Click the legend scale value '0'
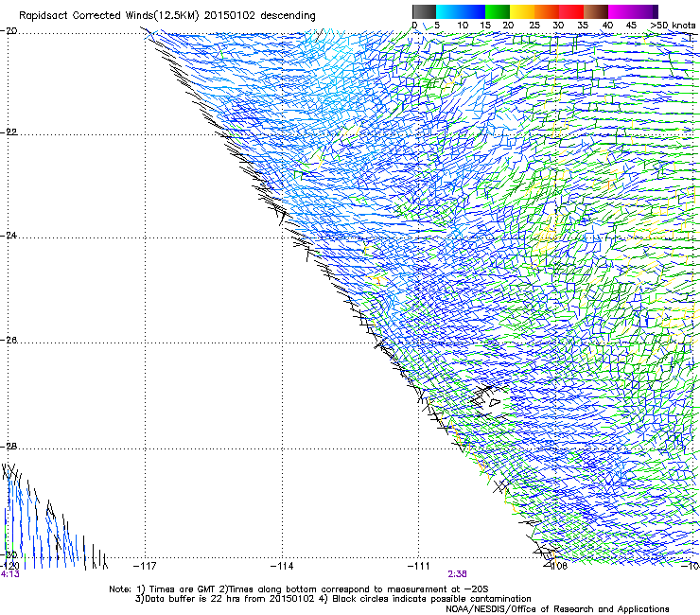 point(414,25)
